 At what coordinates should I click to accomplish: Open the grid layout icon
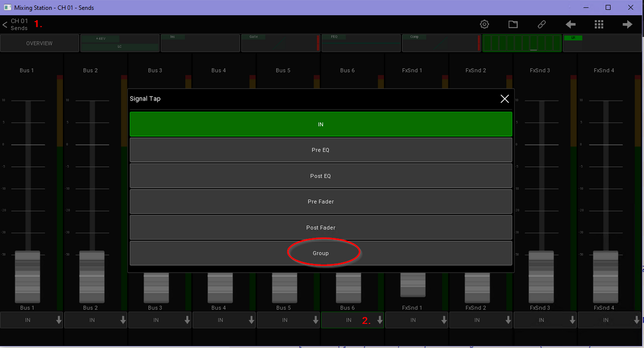[x=599, y=24]
